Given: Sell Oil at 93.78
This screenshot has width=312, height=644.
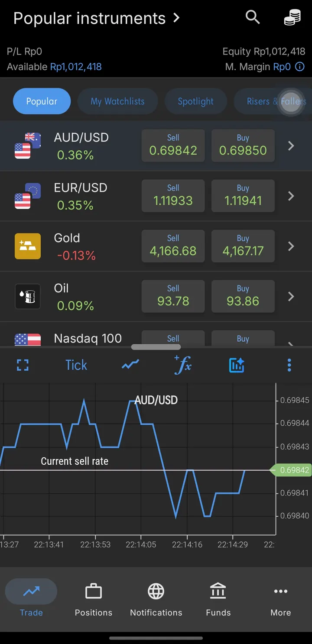Looking at the screenshot, I should [173, 296].
